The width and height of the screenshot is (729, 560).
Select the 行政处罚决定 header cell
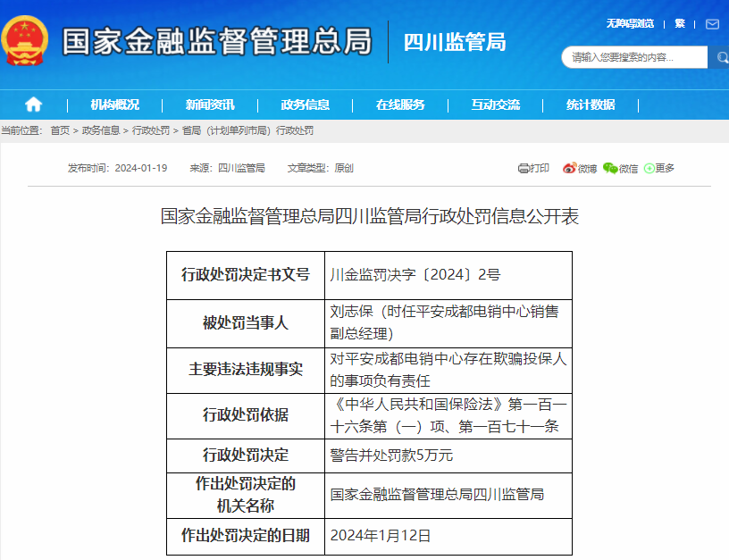[246, 456]
